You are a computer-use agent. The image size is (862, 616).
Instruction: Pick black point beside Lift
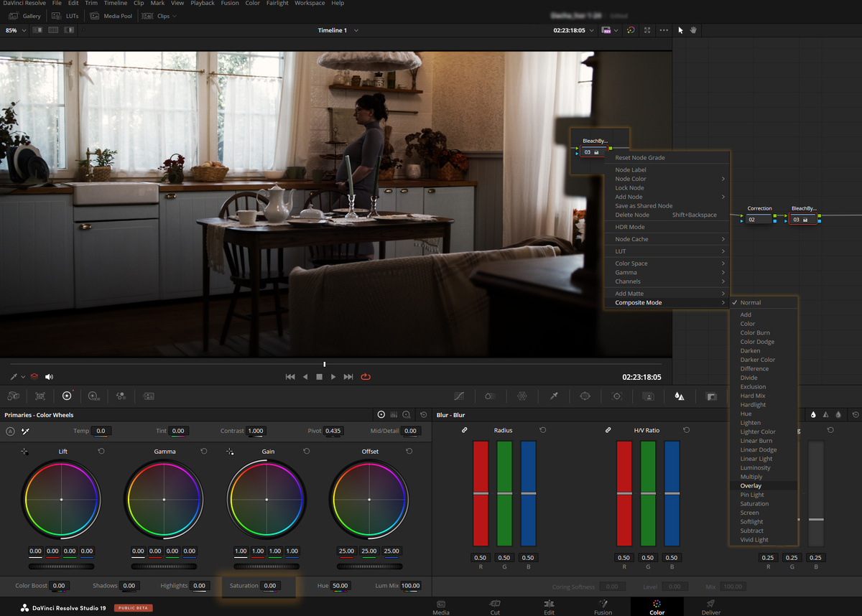[x=24, y=452]
